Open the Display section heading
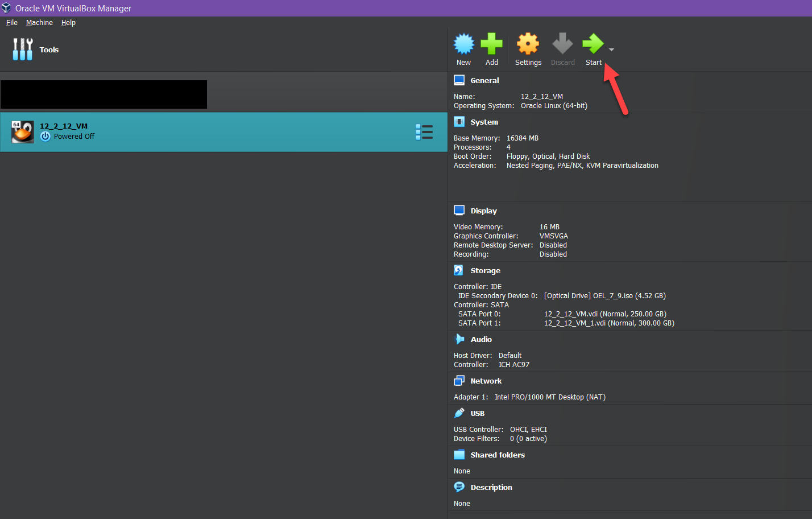 483,211
